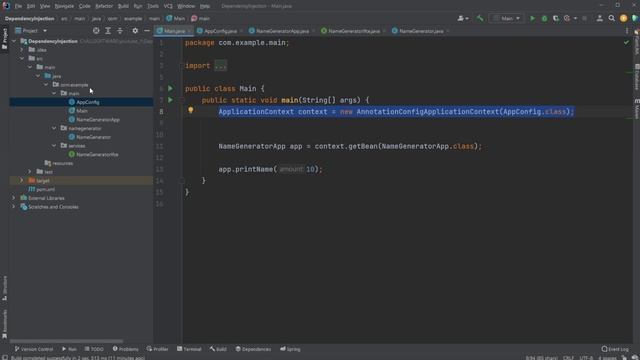The width and height of the screenshot is (640, 360).
Task: Open the File menu
Action: [x=18, y=6]
